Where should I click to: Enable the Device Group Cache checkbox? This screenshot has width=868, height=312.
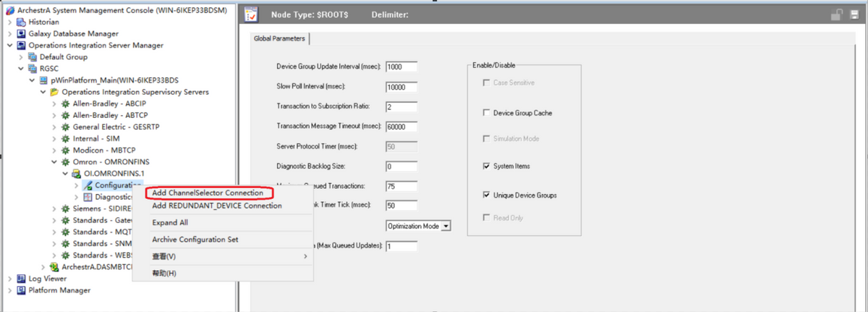(486, 113)
